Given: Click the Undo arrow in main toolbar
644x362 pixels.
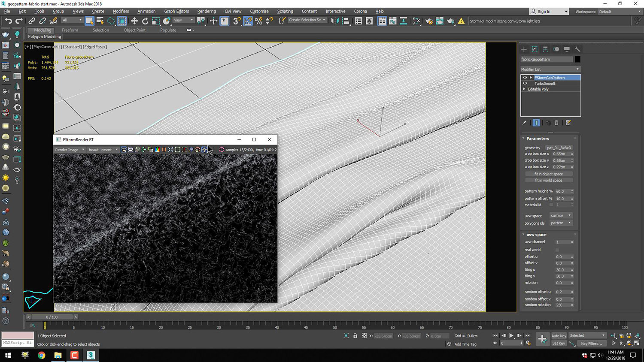Looking at the screenshot, I should [8, 21].
